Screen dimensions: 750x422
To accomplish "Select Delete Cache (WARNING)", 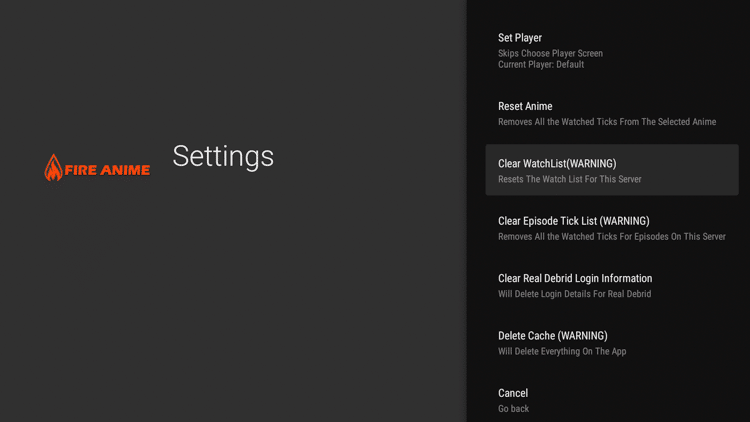I will [552, 336].
